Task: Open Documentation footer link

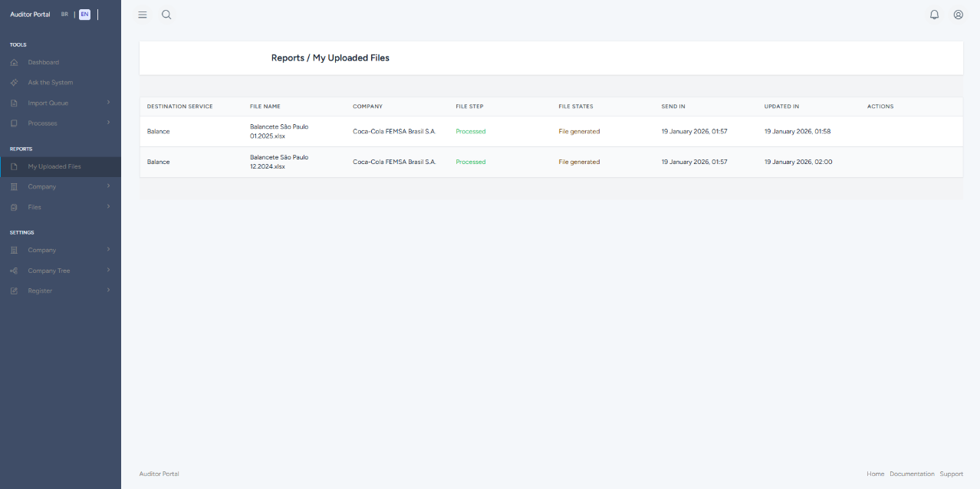Action: coord(913,474)
